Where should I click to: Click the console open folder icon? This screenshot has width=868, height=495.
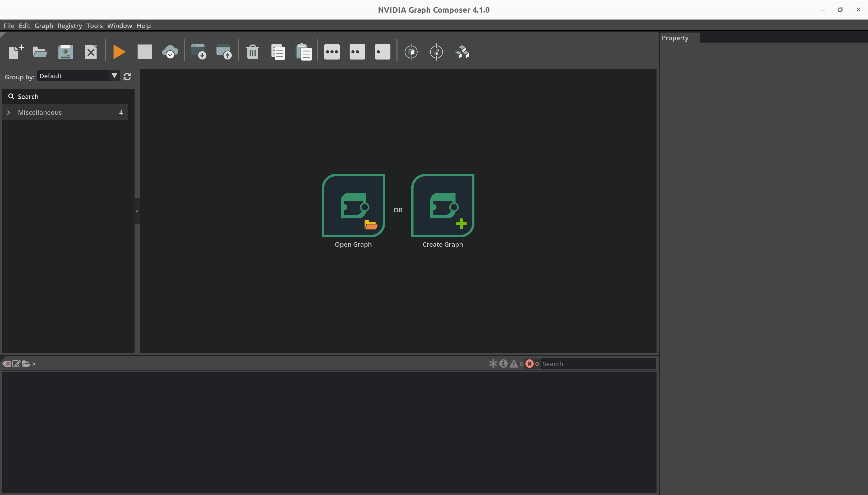(x=26, y=364)
